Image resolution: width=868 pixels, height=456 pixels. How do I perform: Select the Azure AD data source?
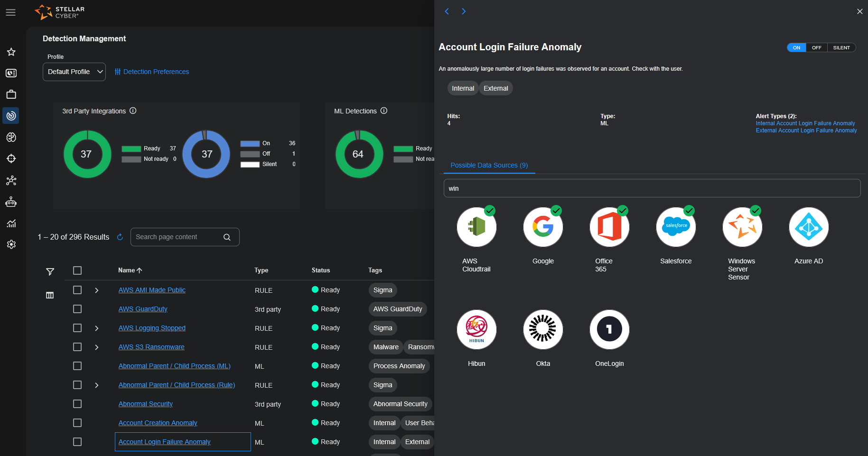coord(809,227)
